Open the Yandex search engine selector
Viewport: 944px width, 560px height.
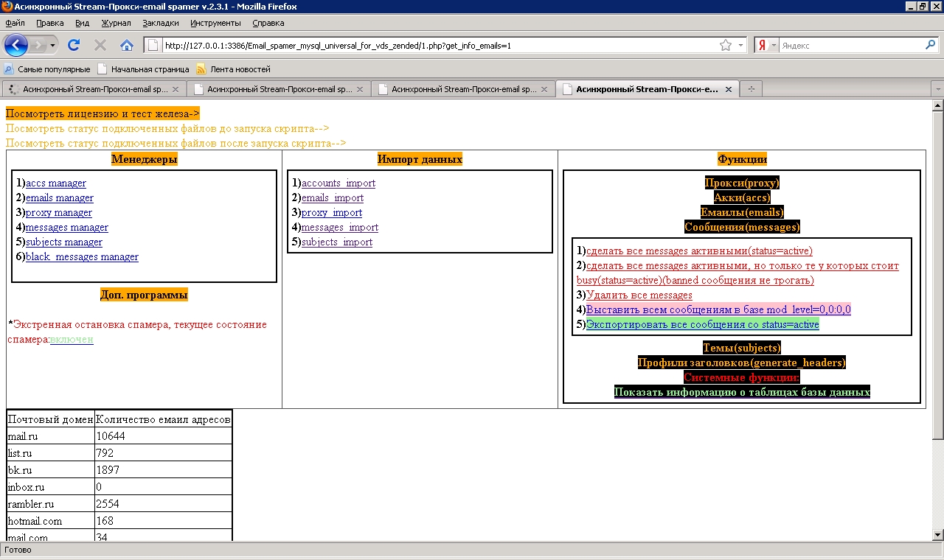766,45
